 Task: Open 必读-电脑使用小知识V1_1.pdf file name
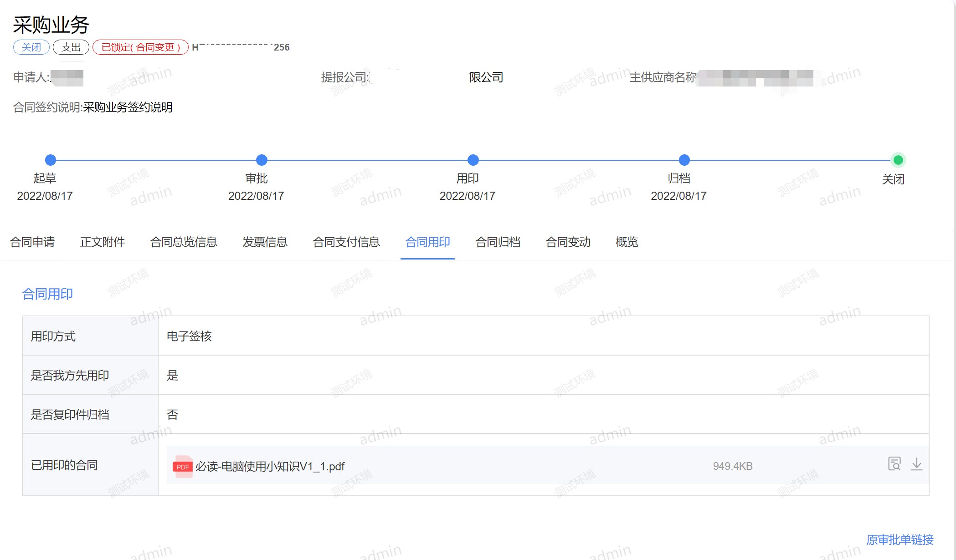click(x=270, y=466)
